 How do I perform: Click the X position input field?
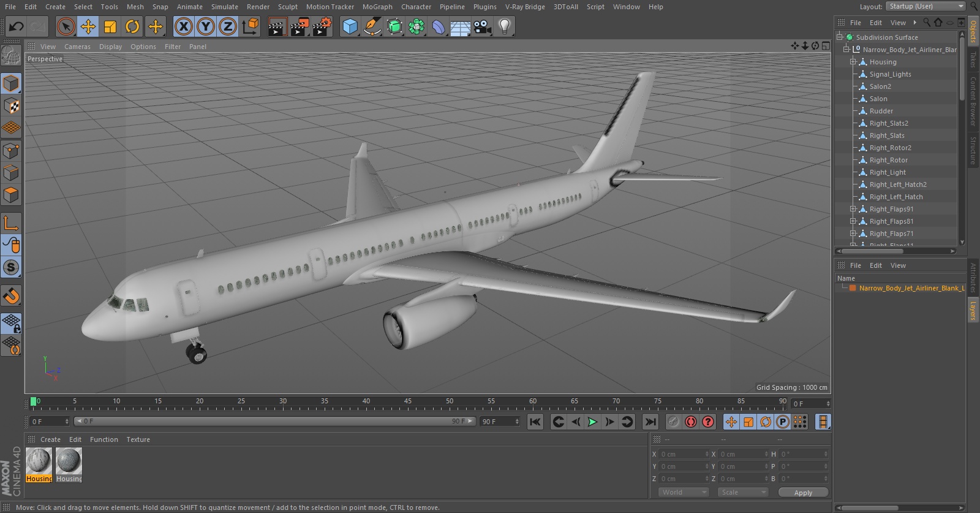684,454
